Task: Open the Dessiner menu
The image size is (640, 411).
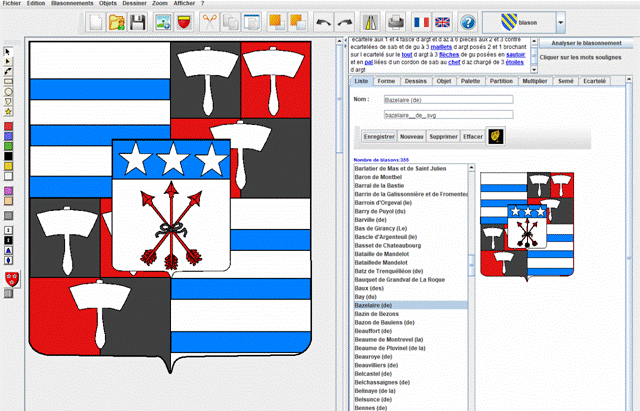Action: click(x=135, y=4)
